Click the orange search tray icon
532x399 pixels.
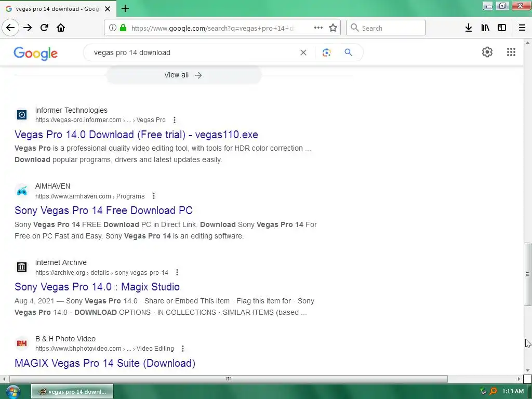click(x=493, y=392)
